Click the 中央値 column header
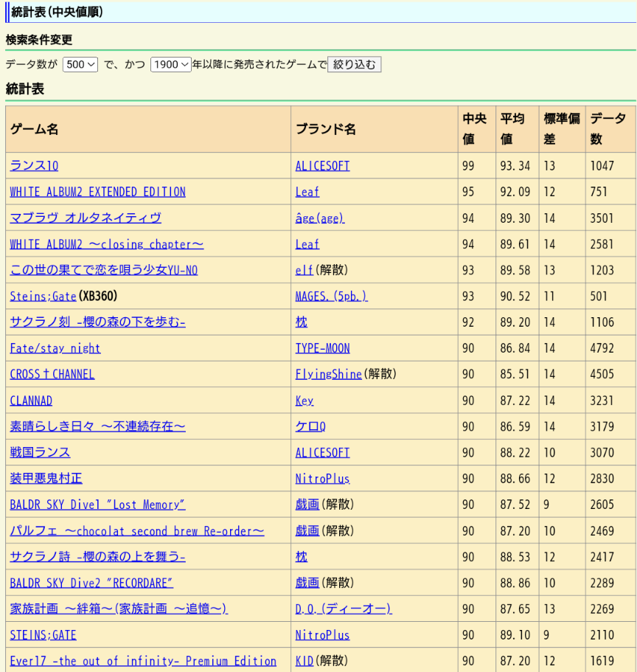 coord(477,129)
